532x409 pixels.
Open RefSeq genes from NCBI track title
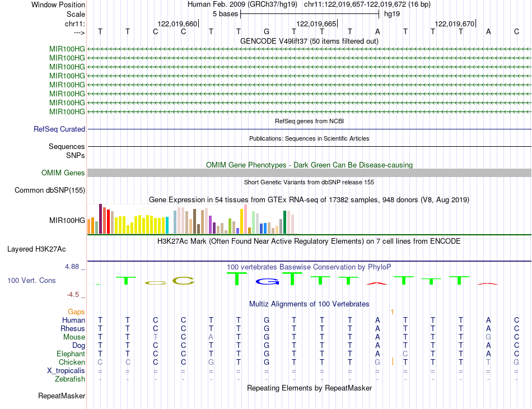[x=309, y=121]
